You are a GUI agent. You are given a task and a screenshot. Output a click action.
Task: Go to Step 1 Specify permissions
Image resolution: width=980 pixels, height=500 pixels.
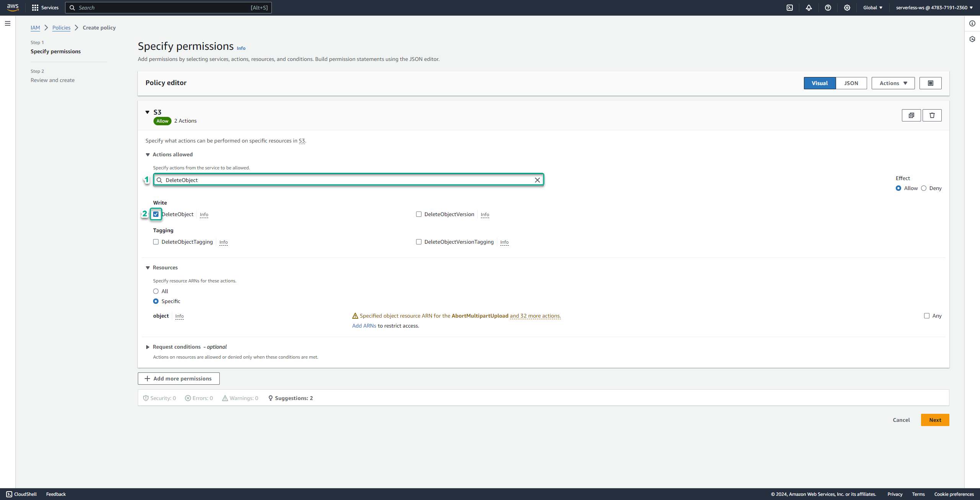click(56, 51)
